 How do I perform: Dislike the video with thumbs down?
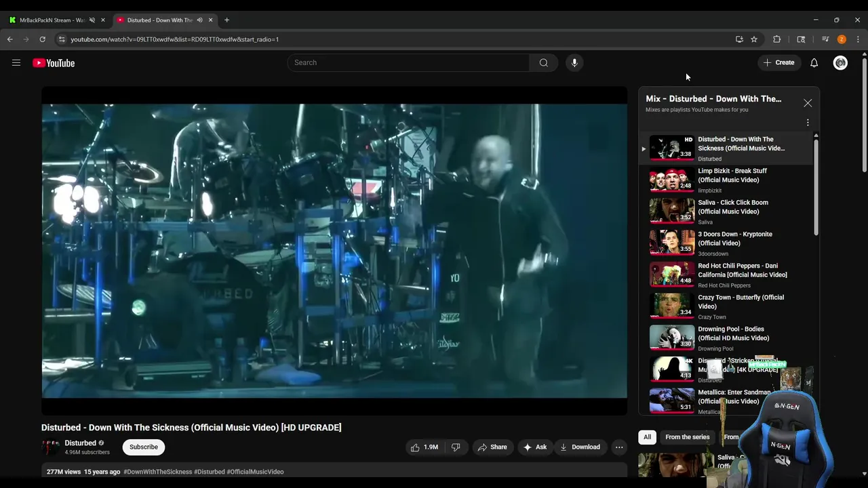(x=456, y=447)
